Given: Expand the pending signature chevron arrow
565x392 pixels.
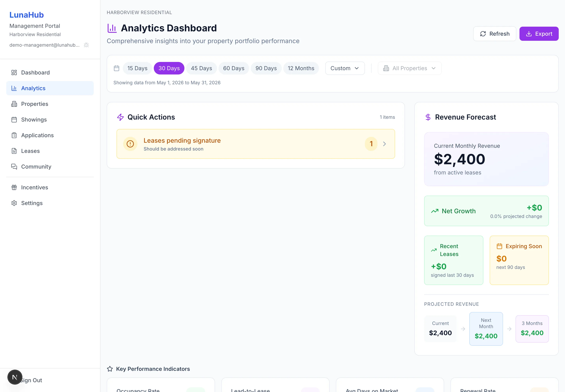Looking at the screenshot, I should (385, 144).
